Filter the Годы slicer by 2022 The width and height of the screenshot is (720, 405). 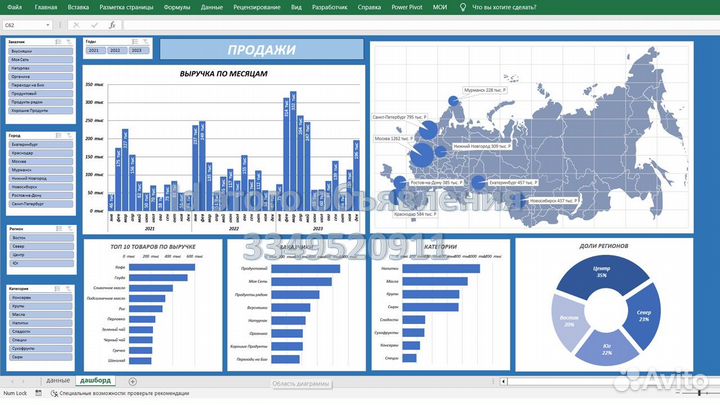point(116,51)
